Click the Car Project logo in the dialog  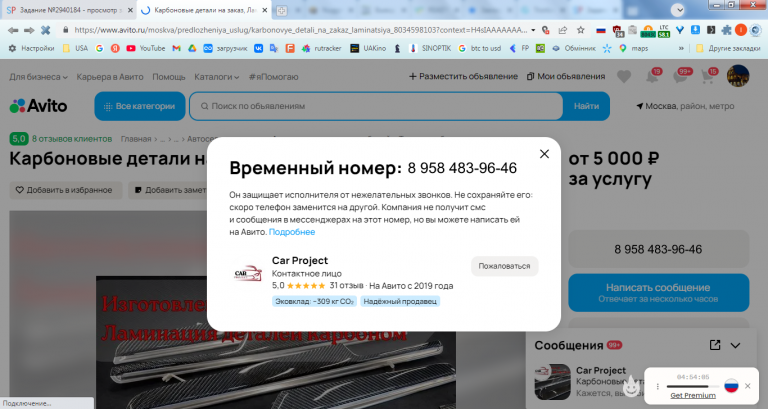coord(248,274)
